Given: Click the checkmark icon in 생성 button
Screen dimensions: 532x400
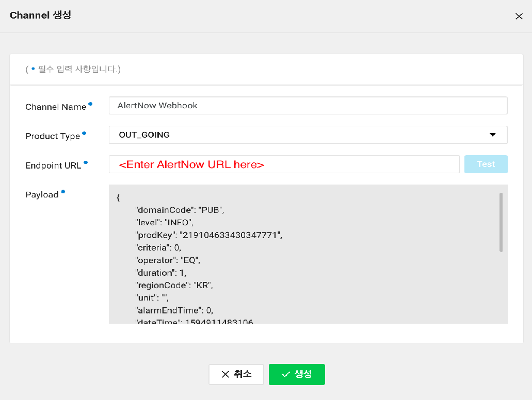Looking at the screenshot, I should 285,375.
